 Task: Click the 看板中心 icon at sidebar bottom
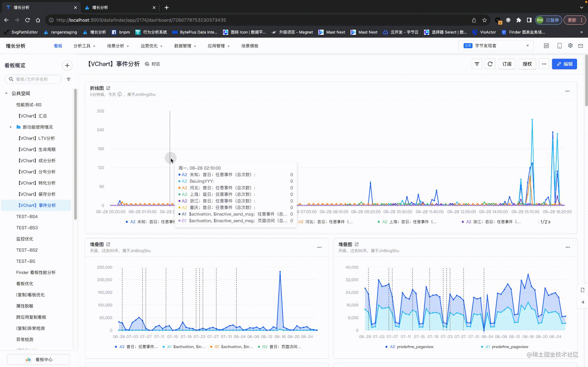(29, 359)
